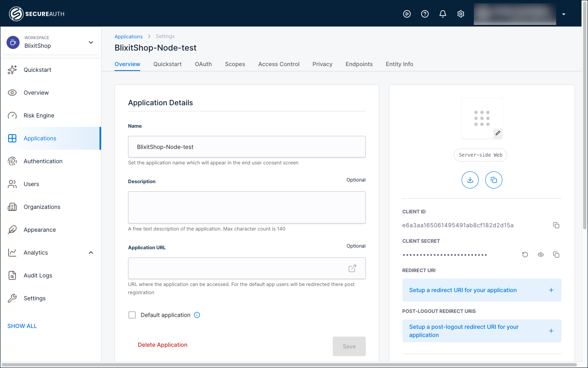The image size is (588, 368).
Task: Click the application logo placeholder
Action: [482, 118]
